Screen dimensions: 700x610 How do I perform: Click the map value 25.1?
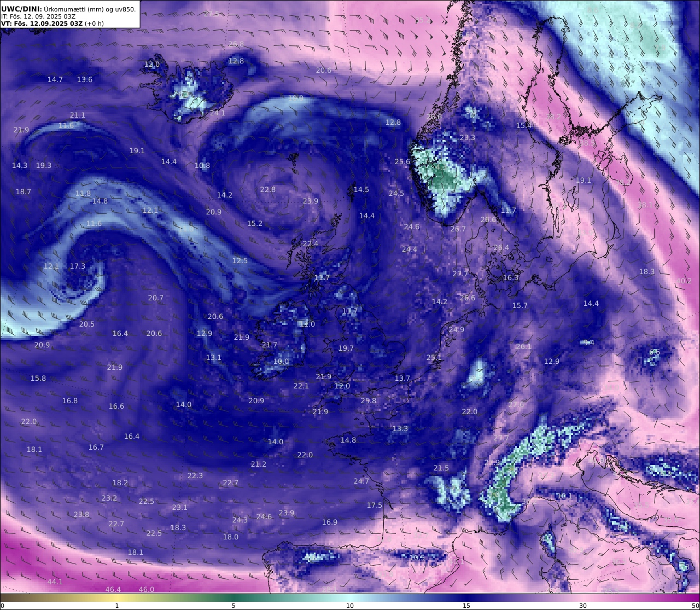point(434,357)
